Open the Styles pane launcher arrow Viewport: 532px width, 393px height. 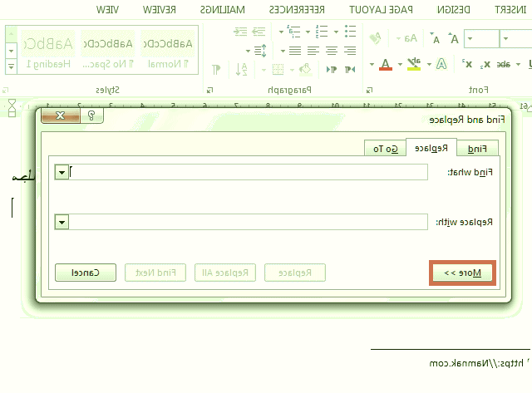click(x=5, y=91)
